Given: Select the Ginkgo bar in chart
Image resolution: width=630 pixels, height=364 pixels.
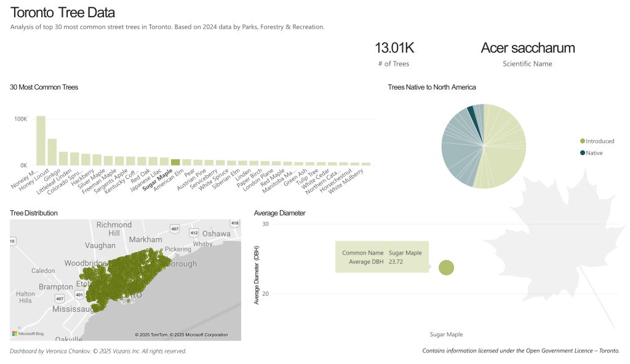Looking at the screenshot, I should click(x=63, y=158).
